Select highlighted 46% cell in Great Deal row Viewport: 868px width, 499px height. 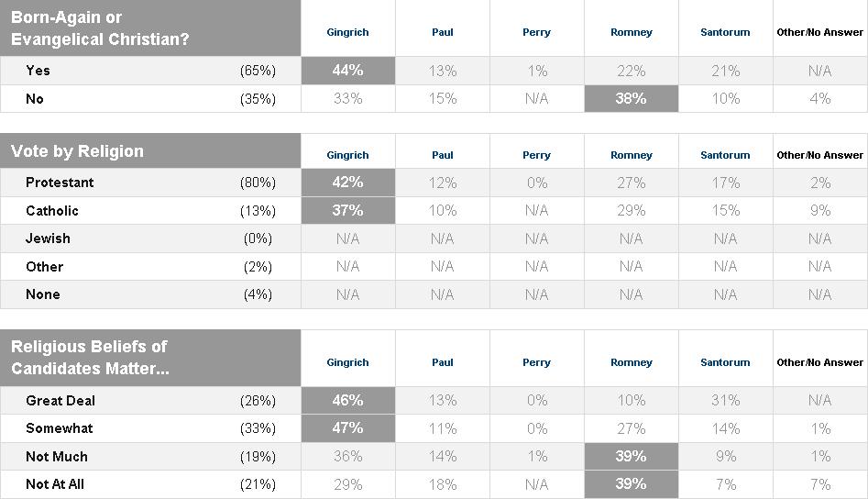click(x=347, y=400)
